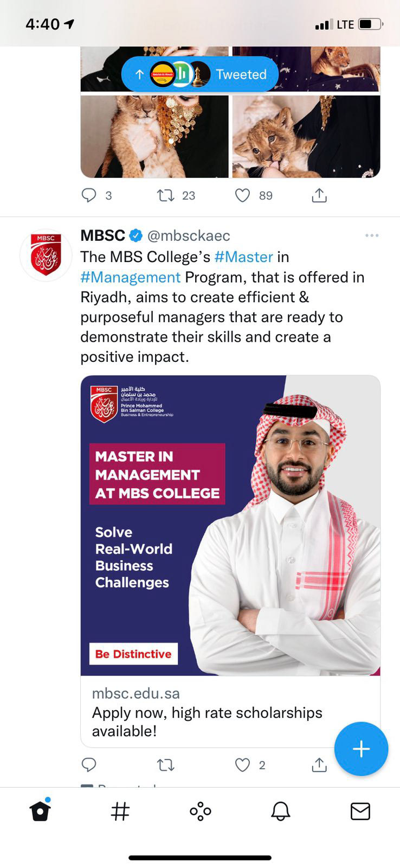
Task: Share the lion cub photos tweet
Action: click(319, 195)
